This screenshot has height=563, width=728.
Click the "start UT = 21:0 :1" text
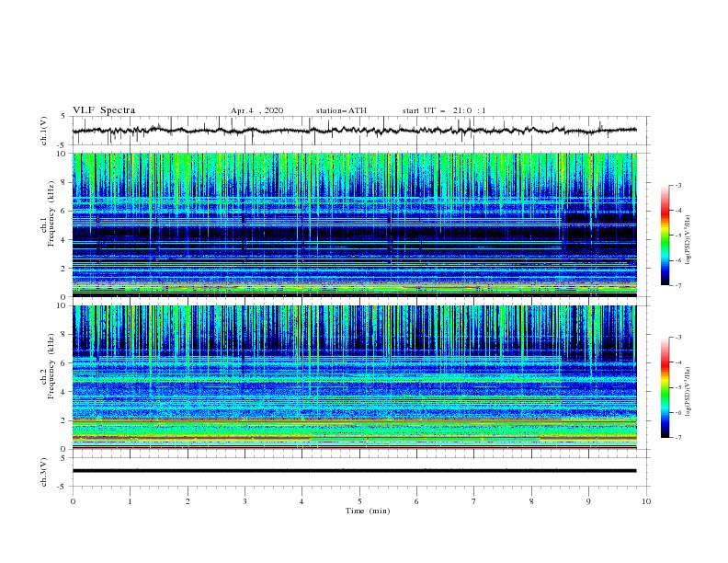pyautogui.click(x=444, y=110)
